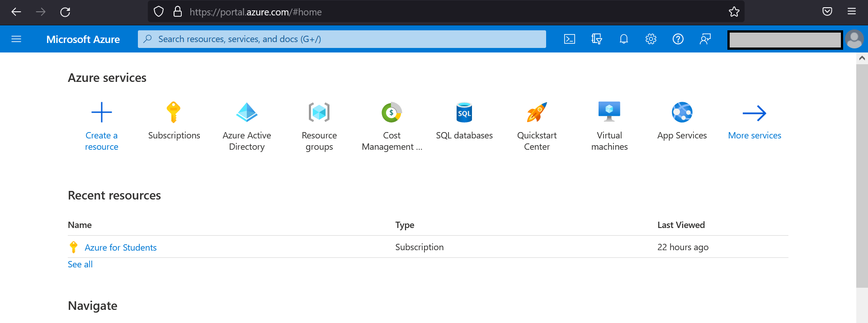Click the browser forward arrow
Viewport: 868px width, 323px height.
coord(41,12)
